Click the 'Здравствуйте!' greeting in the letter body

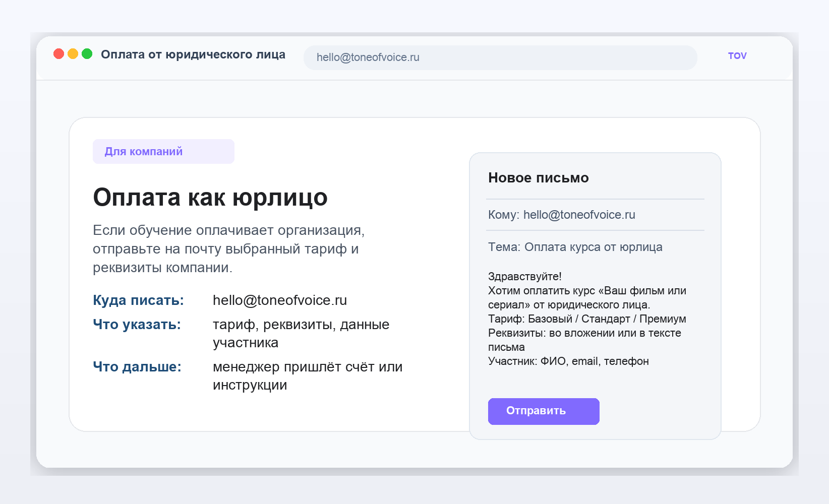coord(525,277)
